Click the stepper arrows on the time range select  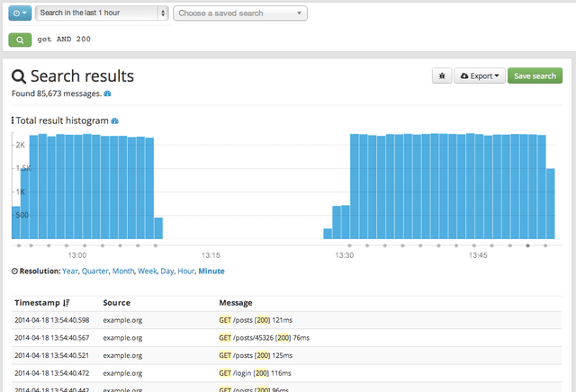(163, 13)
